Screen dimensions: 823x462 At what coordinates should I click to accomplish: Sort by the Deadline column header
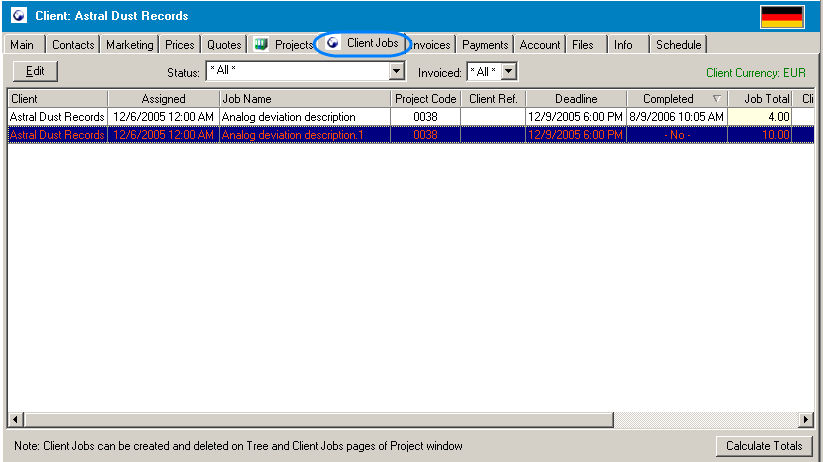point(576,99)
